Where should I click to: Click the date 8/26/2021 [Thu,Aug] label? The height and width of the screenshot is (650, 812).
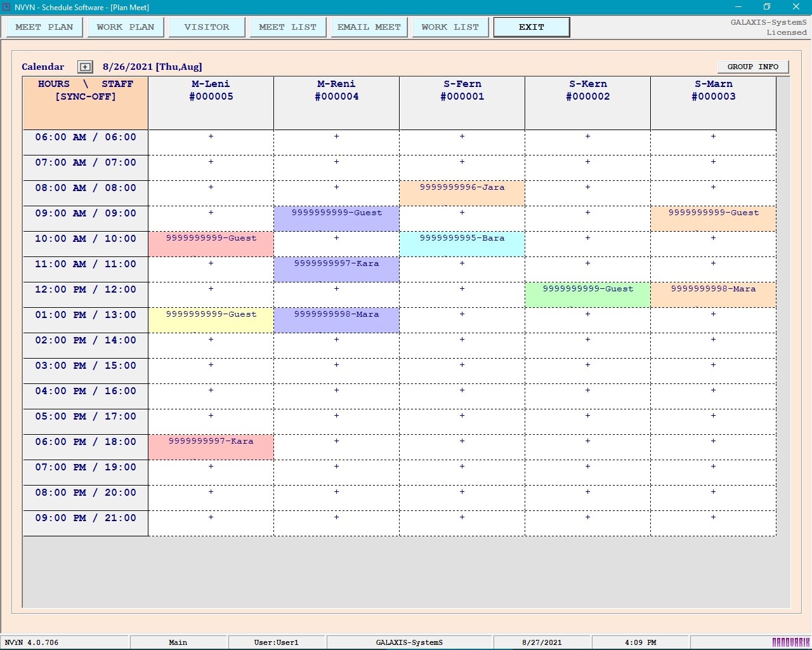(x=152, y=67)
